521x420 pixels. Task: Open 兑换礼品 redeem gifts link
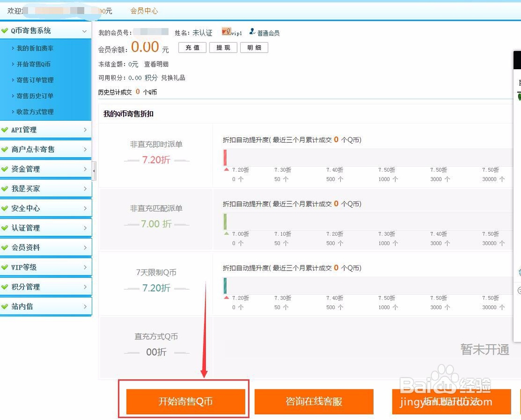coord(173,78)
